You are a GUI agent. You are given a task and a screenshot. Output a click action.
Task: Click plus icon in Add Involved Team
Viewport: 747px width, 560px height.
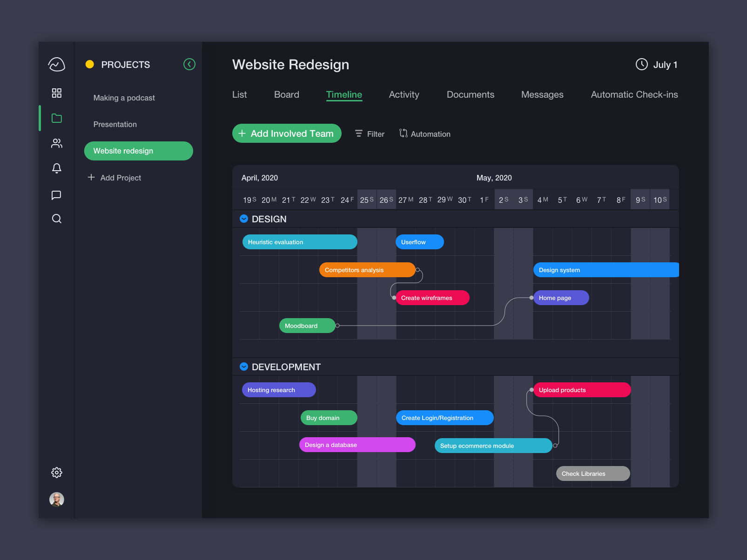242,133
